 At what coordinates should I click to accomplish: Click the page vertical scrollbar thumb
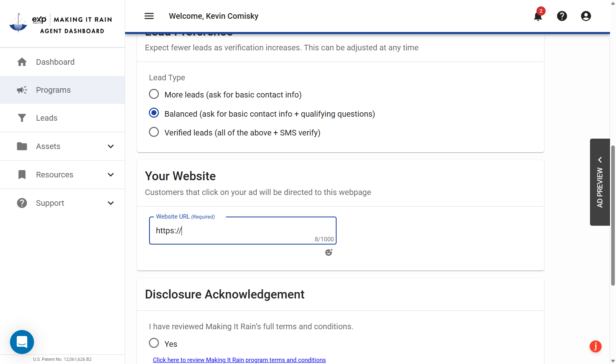(x=613, y=216)
